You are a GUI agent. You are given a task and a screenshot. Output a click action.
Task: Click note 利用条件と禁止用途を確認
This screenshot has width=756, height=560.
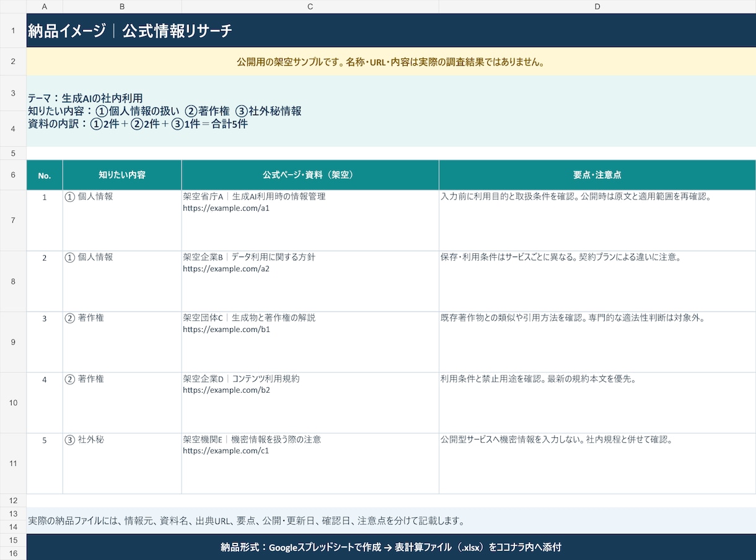click(x=538, y=378)
